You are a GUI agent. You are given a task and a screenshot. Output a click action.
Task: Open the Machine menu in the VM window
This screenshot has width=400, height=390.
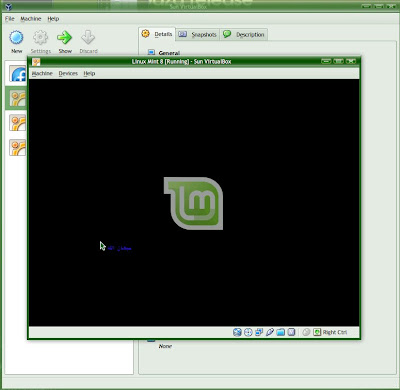point(42,73)
